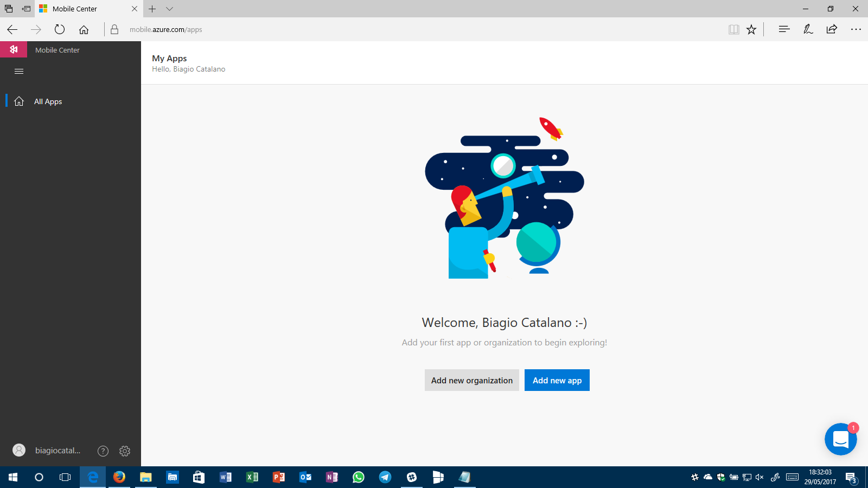Open reading view book icon

click(734, 29)
